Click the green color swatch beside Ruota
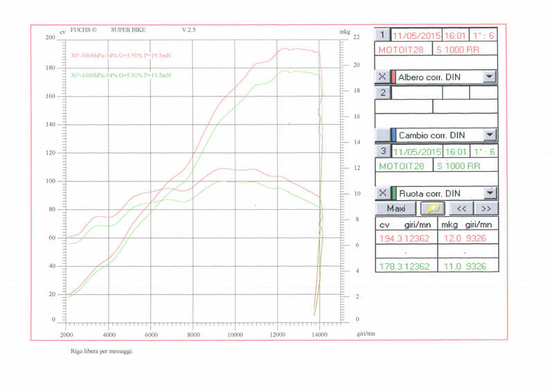The image size is (554, 392). click(393, 193)
